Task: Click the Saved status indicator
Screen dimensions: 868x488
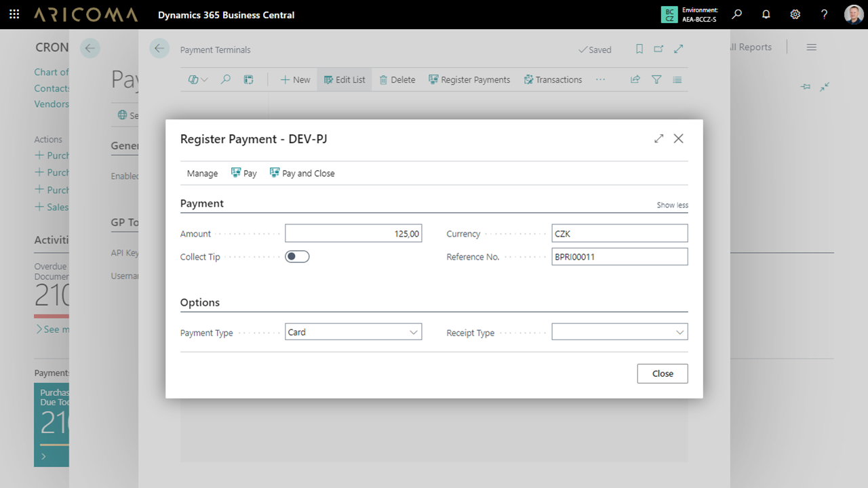Action: coord(595,49)
